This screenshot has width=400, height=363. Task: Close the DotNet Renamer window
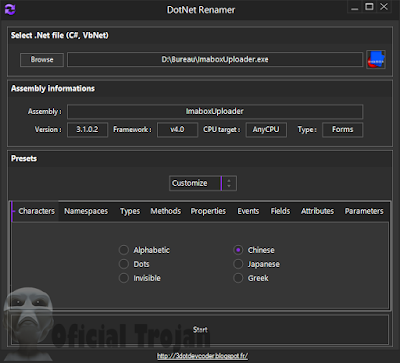click(x=384, y=7)
